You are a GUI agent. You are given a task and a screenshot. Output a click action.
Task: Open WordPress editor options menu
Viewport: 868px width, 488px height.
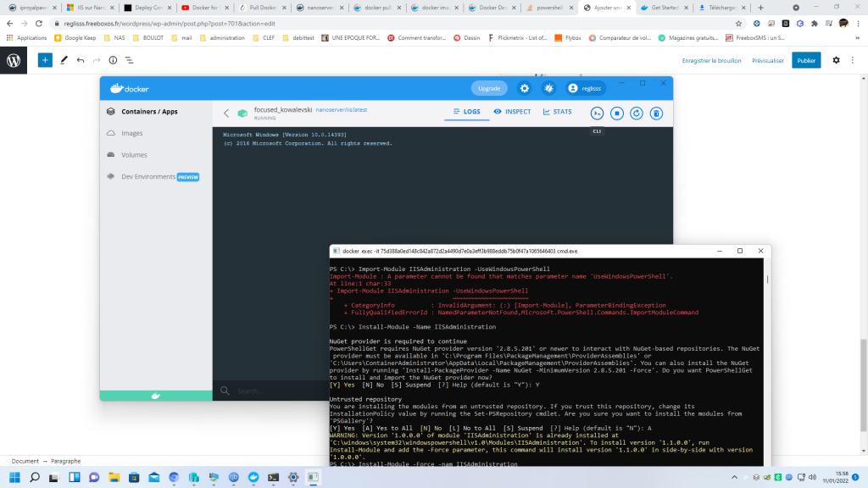pyautogui.click(x=854, y=60)
